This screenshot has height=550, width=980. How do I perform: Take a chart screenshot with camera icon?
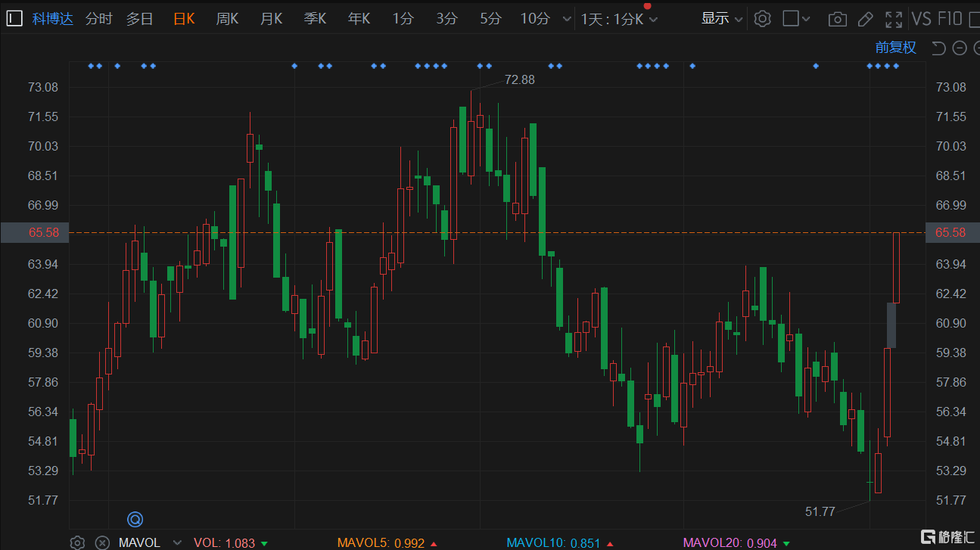pyautogui.click(x=838, y=19)
